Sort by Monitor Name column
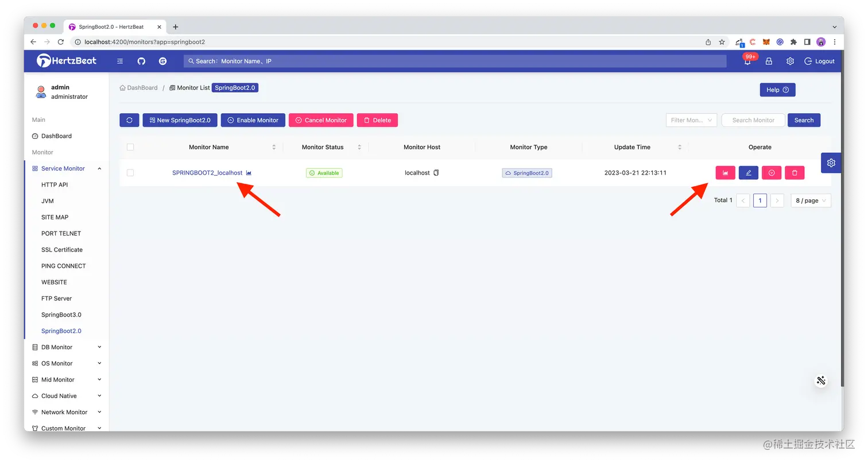Image resolution: width=868 pixels, height=463 pixels. 274,147
